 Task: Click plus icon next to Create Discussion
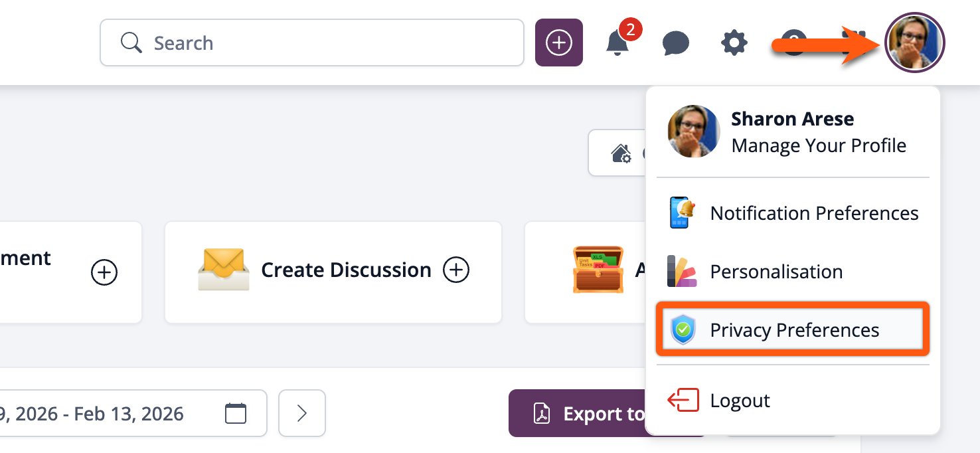point(456,270)
